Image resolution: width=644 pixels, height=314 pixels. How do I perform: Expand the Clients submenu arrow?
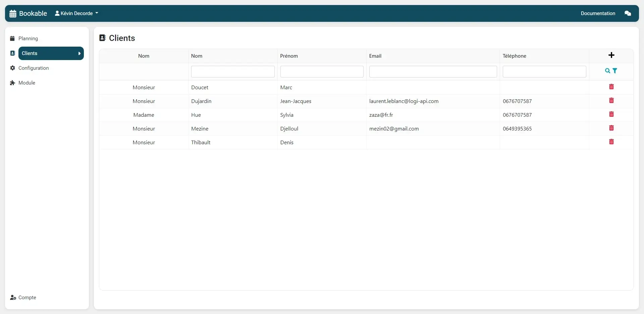coord(79,53)
